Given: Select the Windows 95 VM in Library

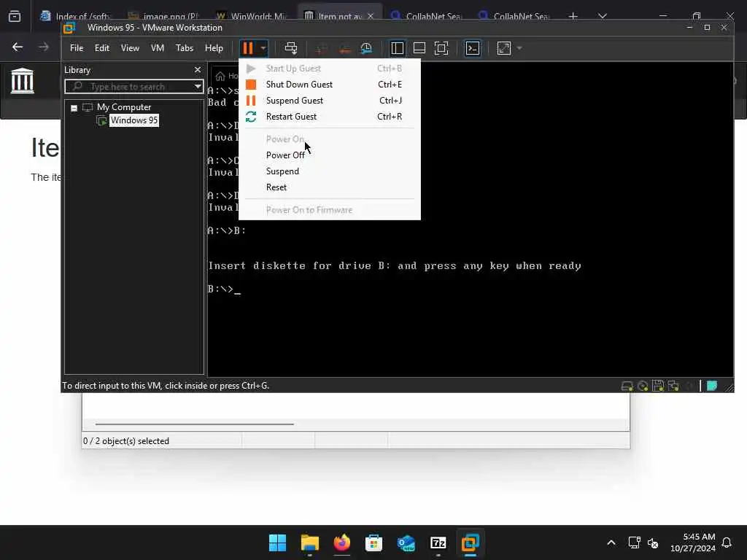Looking at the screenshot, I should click(134, 120).
